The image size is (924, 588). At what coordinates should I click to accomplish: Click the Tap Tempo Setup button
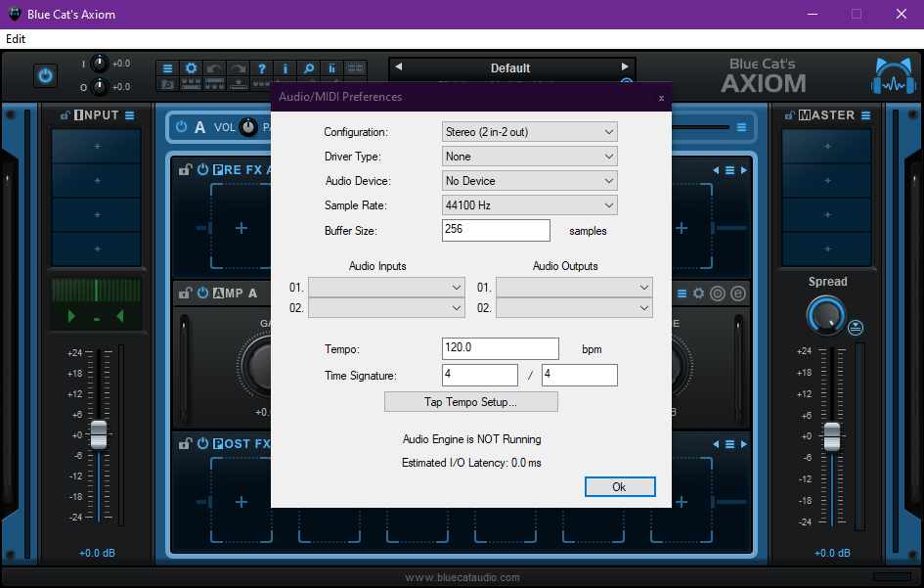[x=471, y=402]
